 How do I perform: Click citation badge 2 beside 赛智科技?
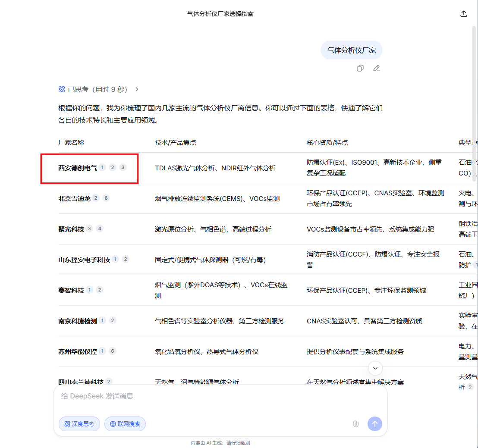coord(100,290)
